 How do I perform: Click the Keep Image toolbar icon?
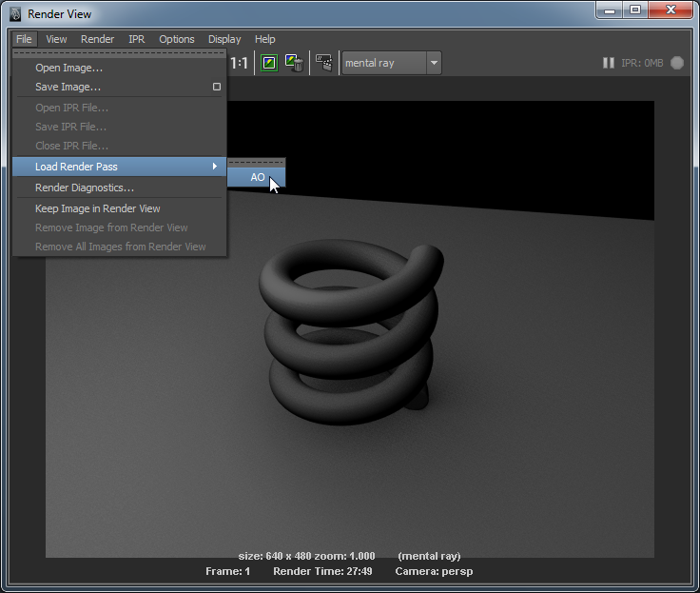click(x=269, y=64)
